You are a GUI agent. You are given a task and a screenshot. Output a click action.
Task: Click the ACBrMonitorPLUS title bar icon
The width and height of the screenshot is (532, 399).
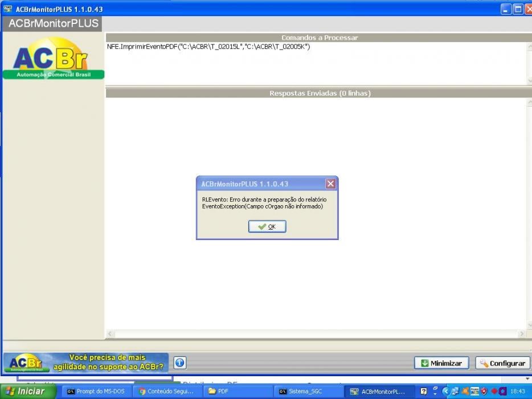7,9
